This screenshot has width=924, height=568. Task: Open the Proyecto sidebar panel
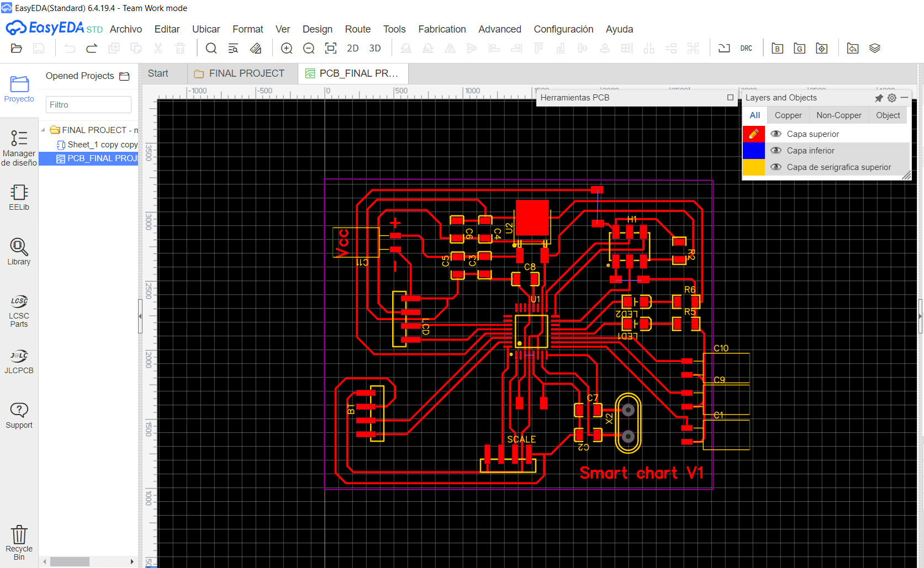click(x=19, y=89)
